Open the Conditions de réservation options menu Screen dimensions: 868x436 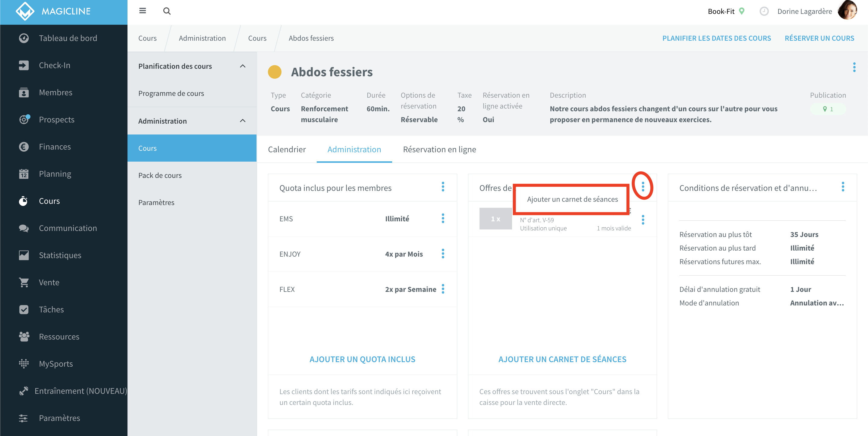tap(843, 187)
